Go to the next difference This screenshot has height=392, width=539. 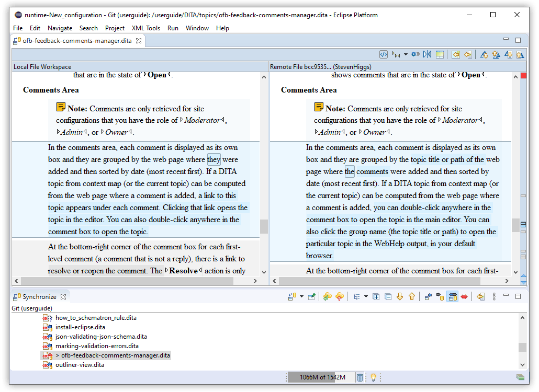click(484, 54)
